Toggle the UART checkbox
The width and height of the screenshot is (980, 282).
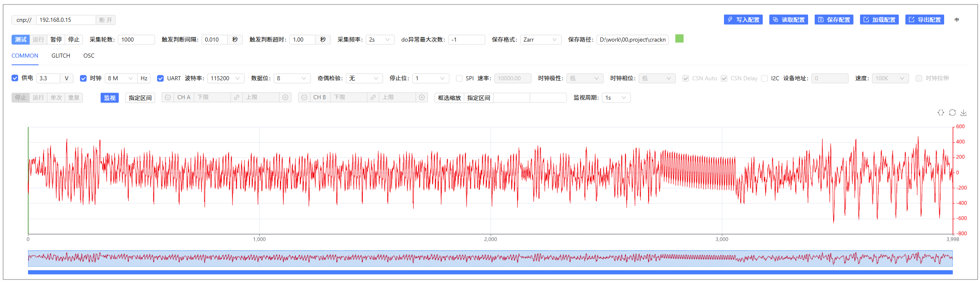click(160, 78)
